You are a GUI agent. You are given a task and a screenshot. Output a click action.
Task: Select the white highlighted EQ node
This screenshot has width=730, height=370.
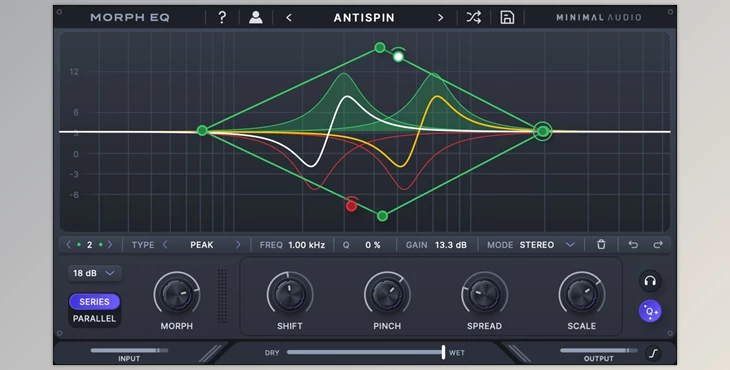[398, 57]
